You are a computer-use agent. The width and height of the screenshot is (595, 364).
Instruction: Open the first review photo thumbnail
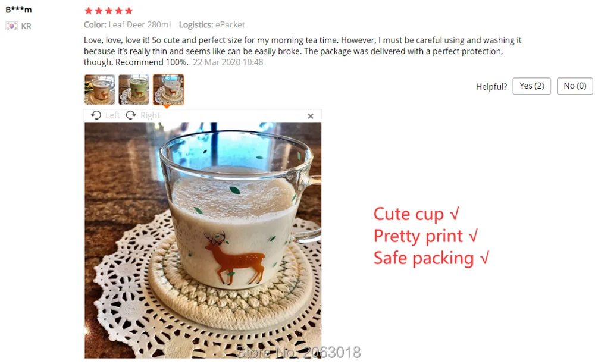[99, 89]
